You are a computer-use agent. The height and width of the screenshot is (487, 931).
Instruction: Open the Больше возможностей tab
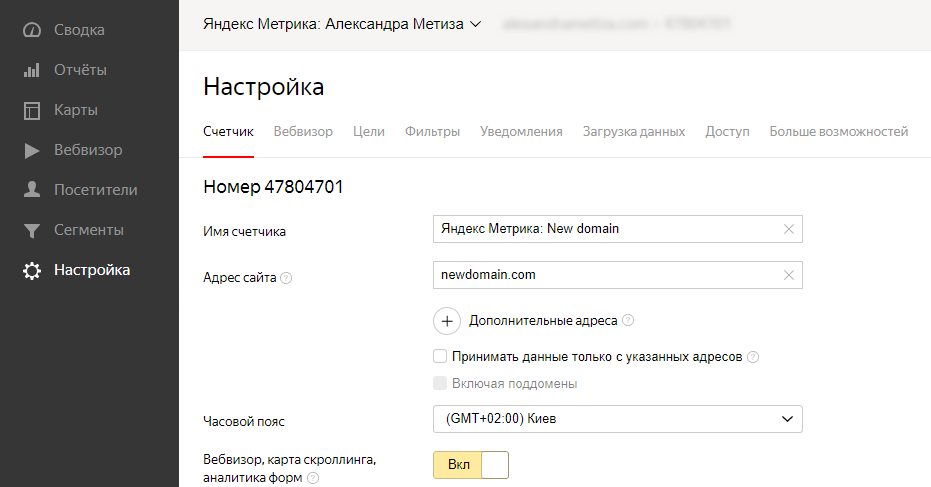click(838, 132)
